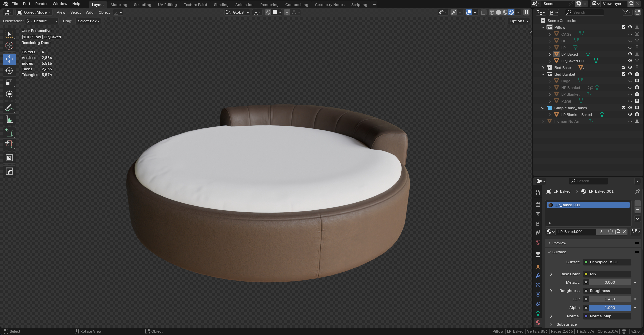644x335 pixels.
Task: Hide LP_Baked object with its eye icon
Action: pyautogui.click(x=630, y=54)
